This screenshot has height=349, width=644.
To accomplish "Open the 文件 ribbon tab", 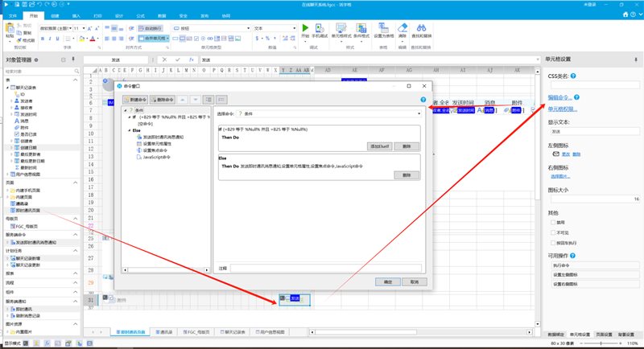I will [13, 15].
